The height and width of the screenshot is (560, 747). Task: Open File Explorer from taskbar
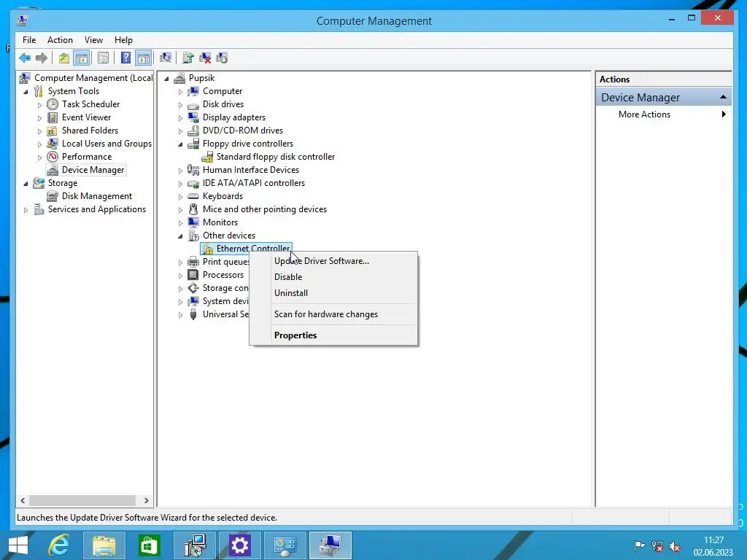click(x=104, y=545)
